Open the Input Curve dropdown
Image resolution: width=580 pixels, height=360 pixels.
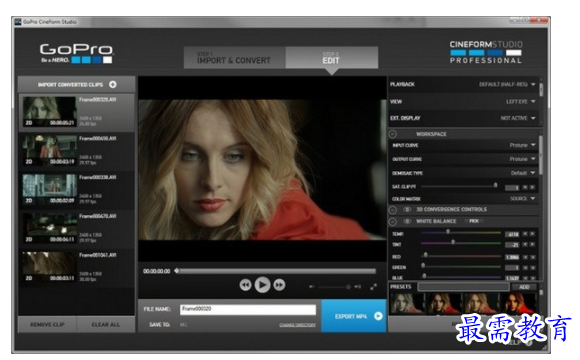tap(523, 145)
